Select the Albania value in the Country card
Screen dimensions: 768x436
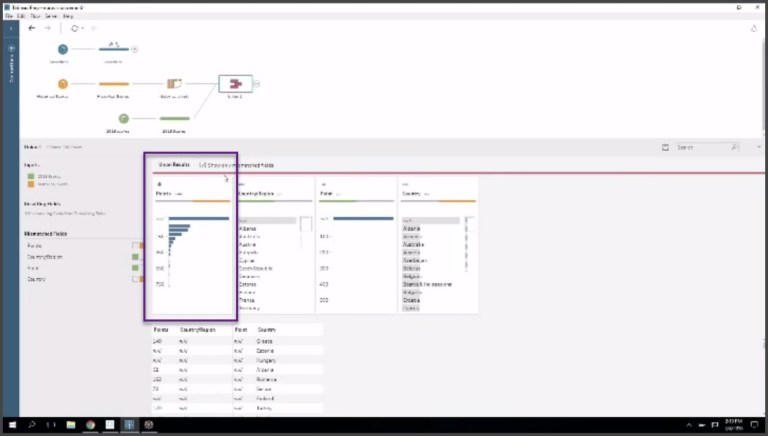click(411, 229)
